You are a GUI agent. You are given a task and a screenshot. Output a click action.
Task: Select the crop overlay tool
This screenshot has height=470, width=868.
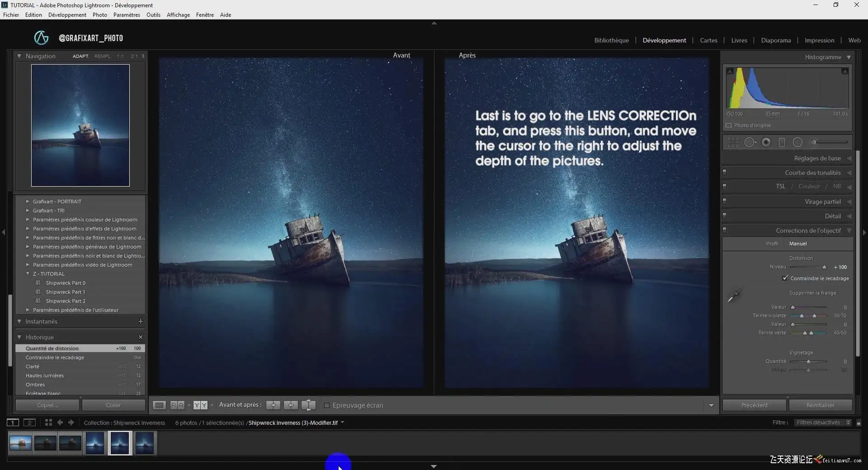733,142
